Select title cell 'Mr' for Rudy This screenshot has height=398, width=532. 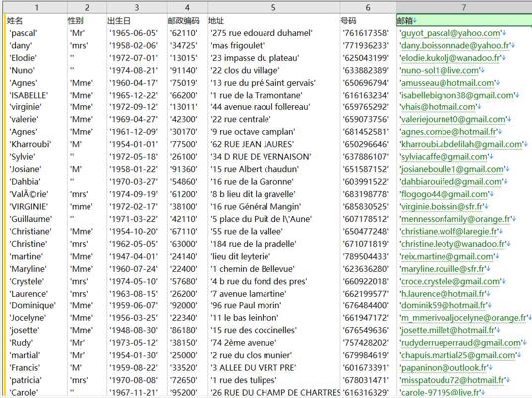pos(77,343)
